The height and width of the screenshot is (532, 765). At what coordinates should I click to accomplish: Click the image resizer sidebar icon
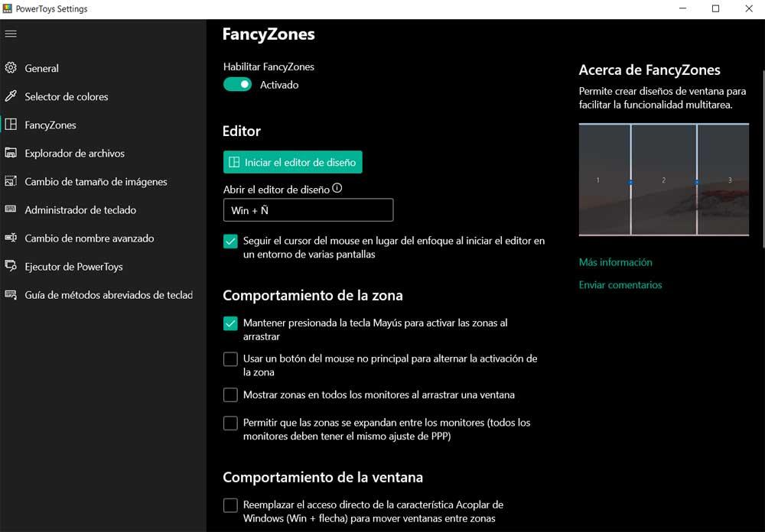tap(11, 181)
